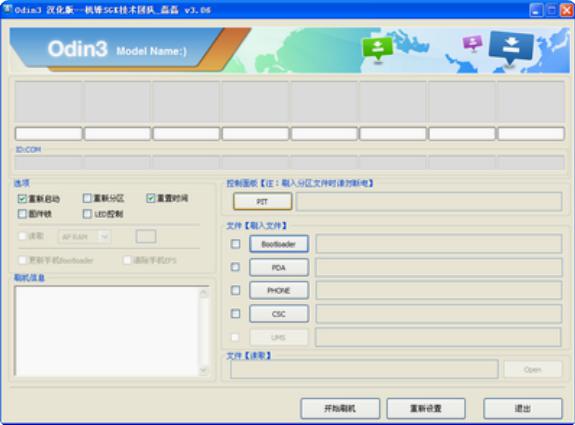Check the box beside the PHONE button

(235, 290)
